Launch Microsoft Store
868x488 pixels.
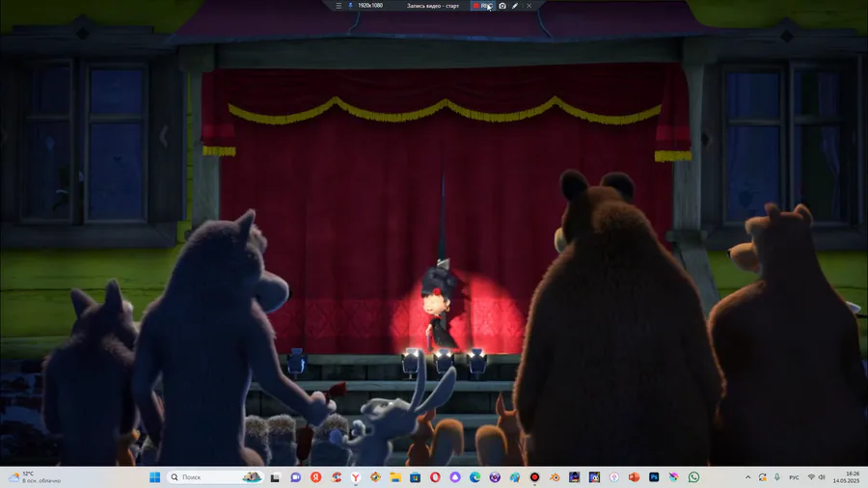[415, 477]
